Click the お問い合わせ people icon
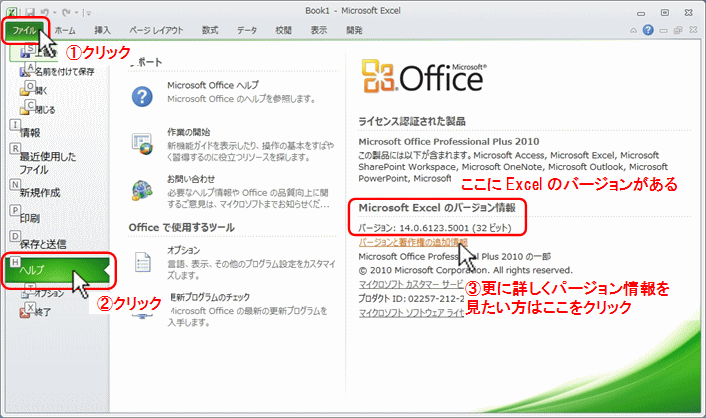The width and height of the screenshot is (706, 418). pos(142,190)
